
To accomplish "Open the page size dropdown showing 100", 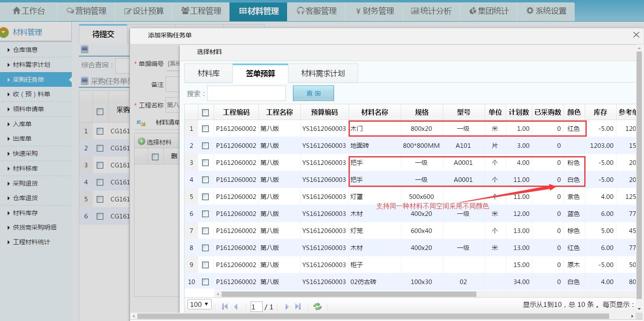I will (x=200, y=304).
